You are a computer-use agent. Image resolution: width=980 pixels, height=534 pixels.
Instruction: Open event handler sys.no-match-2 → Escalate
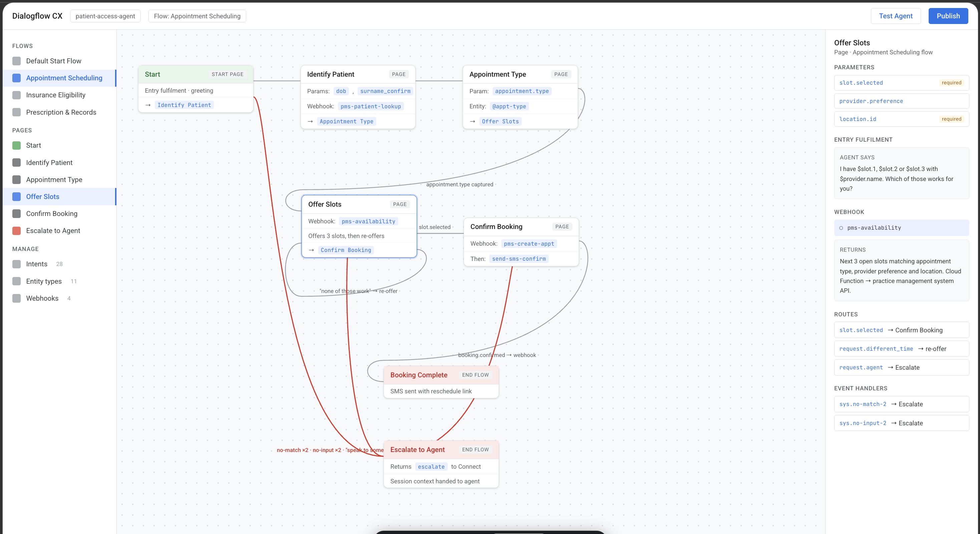pos(901,404)
